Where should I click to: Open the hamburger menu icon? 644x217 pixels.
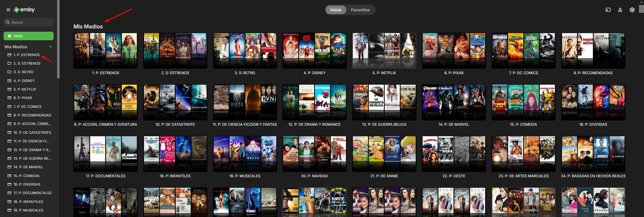point(8,10)
